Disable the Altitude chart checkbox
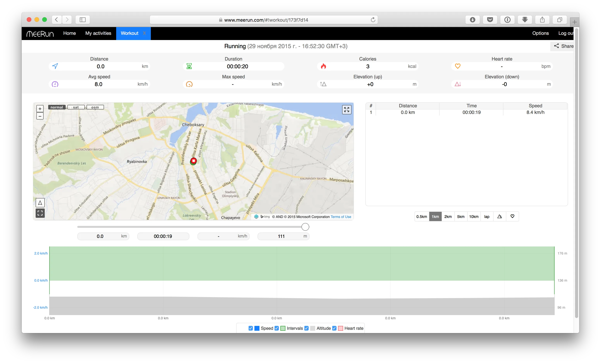The height and width of the screenshot is (364, 601). tap(307, 328)
